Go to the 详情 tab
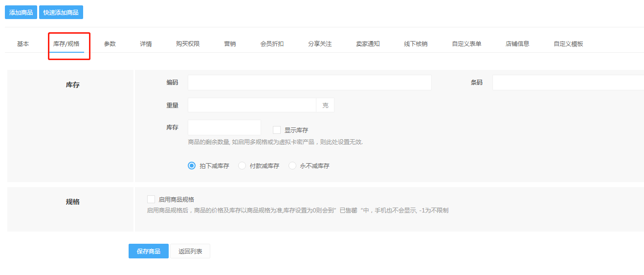Viewport: 644px width, 275px height. (x=146, y=44)
